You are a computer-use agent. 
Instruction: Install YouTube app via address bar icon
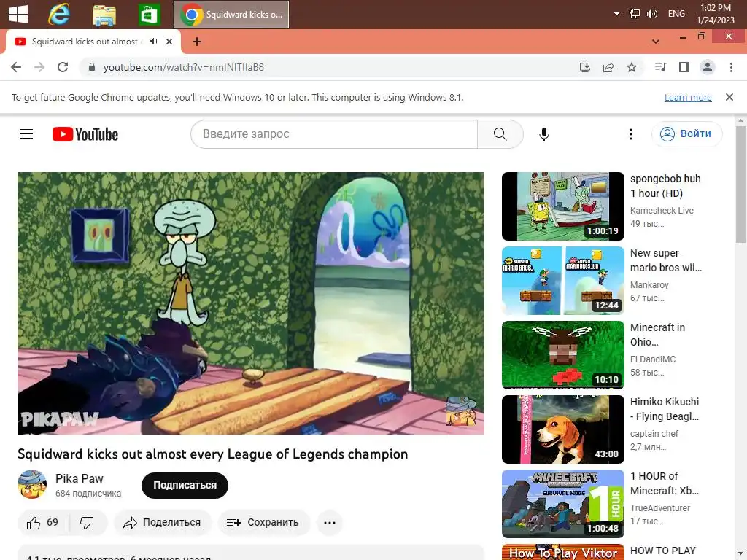click(x=585, y=67)
